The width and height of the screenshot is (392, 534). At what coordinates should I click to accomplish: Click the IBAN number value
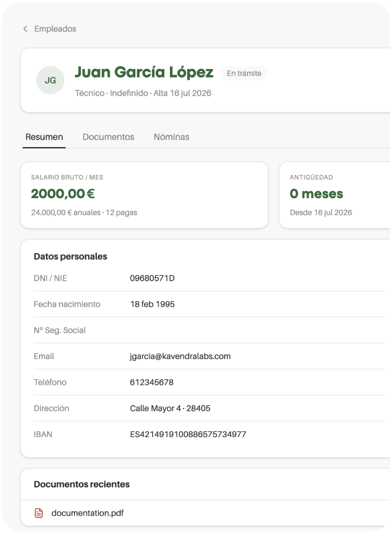click(x=188, y=434)
